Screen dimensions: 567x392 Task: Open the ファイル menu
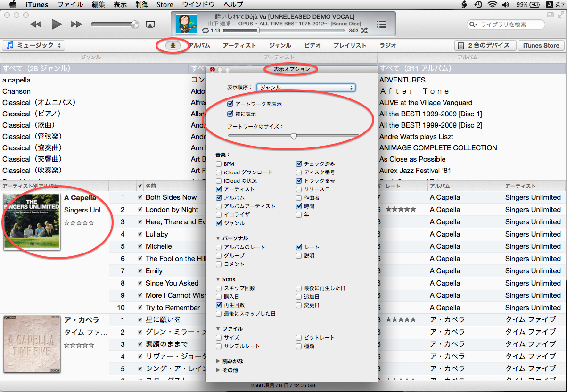pos(70,5)
